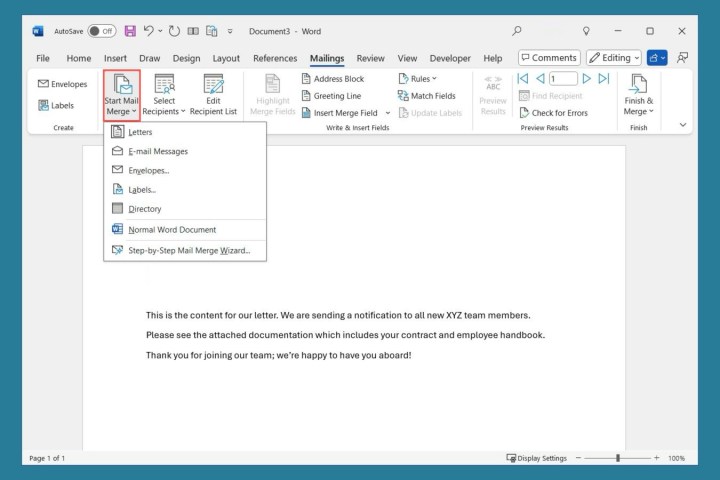Click the Comments button
The image size is (720, 480).
coord(549,58)
